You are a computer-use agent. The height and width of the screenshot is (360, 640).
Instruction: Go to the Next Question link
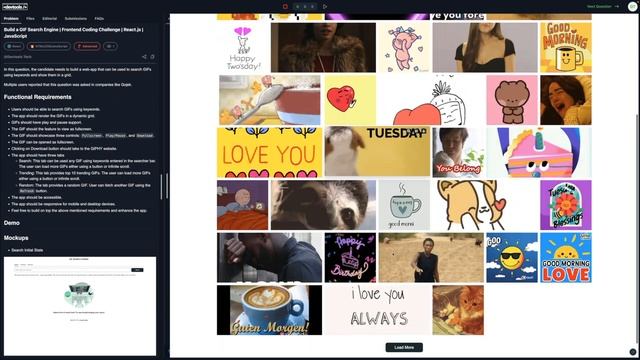pyautogui.click(x=603, y=7)
